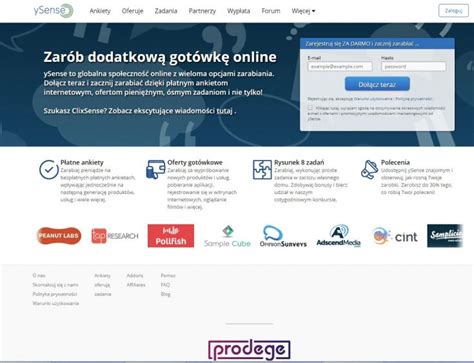Click the puzzle tasks icon
Viewport: 474px width, 363px height.
262,170
